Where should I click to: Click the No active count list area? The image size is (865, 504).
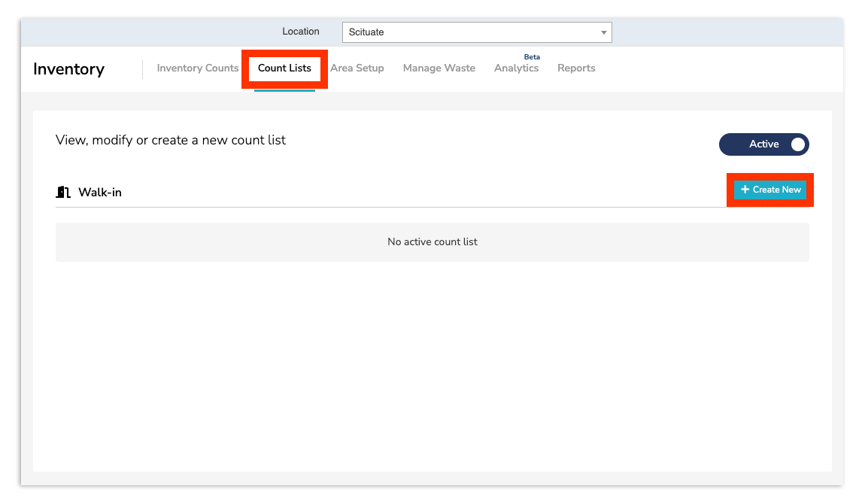(432, 241)
